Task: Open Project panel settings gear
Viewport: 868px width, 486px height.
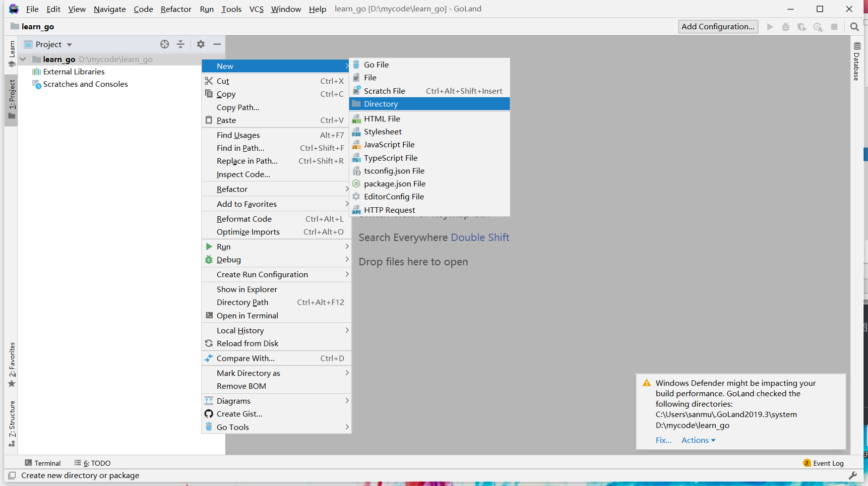Action: [x=200, y=44]
